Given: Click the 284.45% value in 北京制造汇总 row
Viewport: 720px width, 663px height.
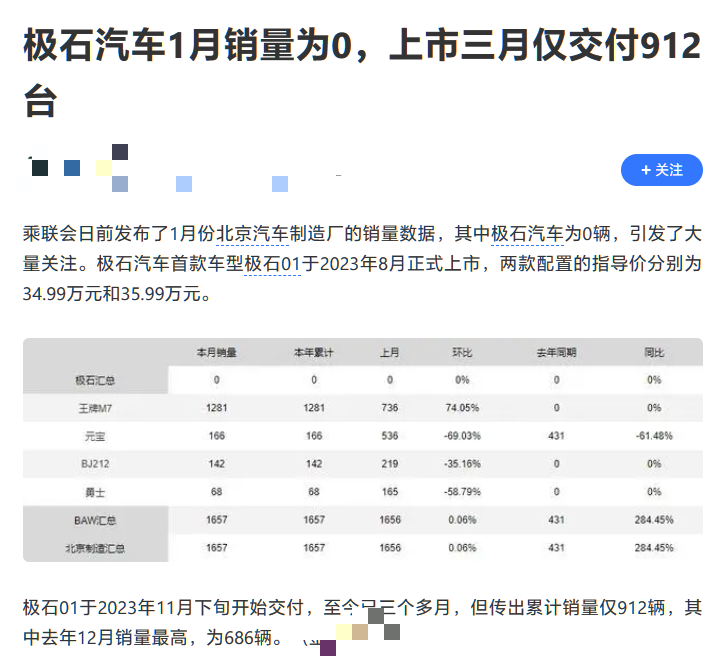Looking at the screenshot, I should pos(654,548).
